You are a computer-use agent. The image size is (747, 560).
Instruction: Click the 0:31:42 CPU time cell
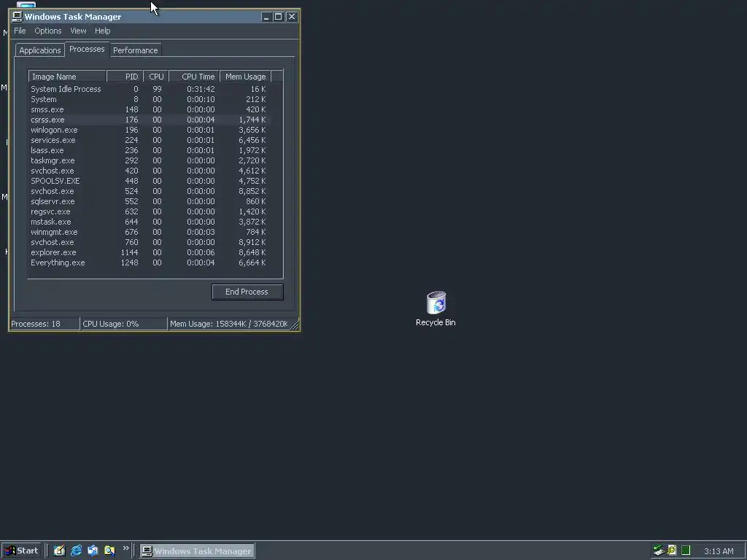point(201,89)
